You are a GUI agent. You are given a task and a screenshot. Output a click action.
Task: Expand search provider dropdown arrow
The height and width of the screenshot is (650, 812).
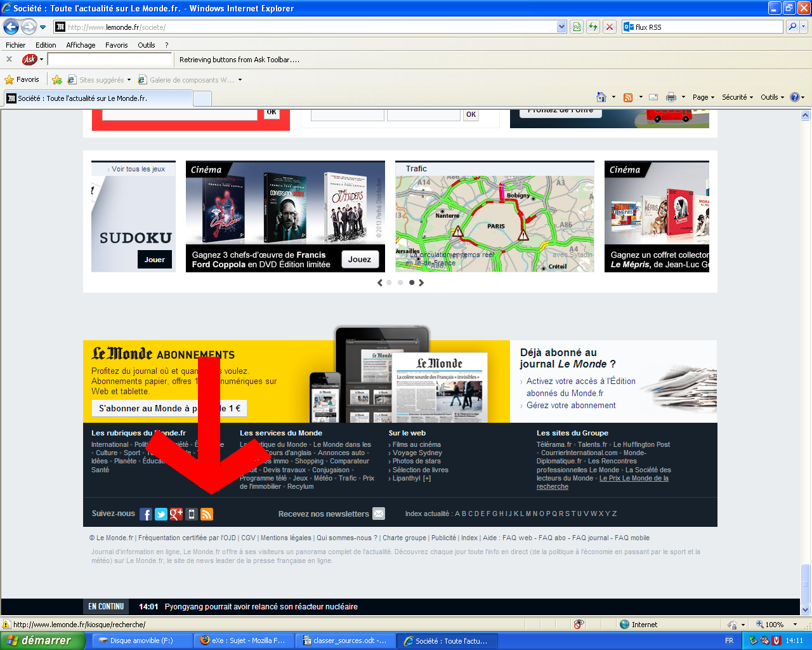coord(804,27)
